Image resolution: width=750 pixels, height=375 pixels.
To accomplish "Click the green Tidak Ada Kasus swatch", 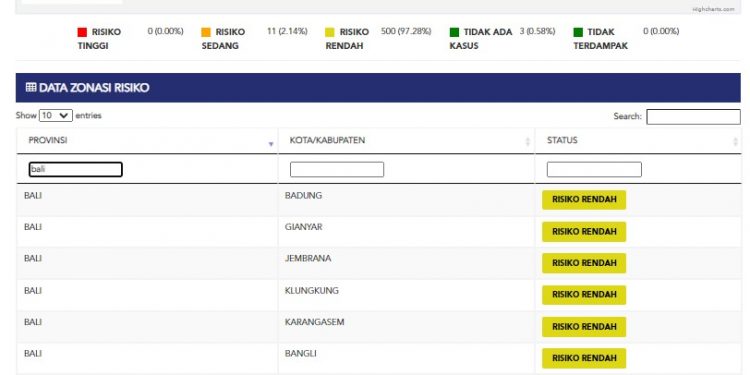I will click(454, 33).
